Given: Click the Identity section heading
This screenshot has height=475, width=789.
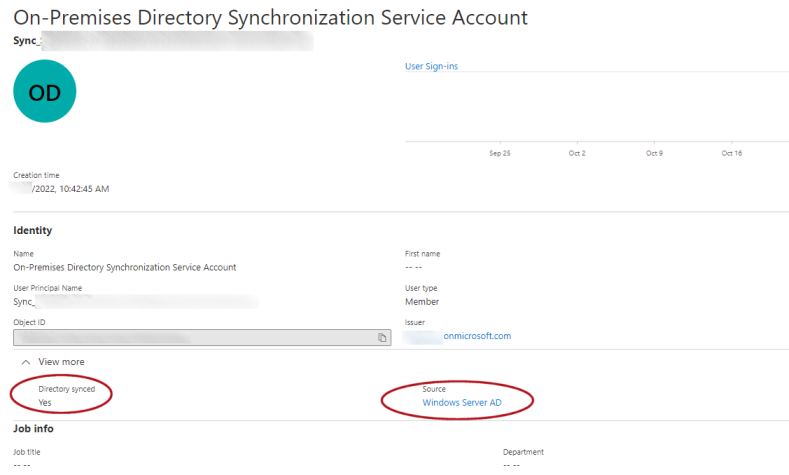Looking at the screenshot, I should point(32,230).
